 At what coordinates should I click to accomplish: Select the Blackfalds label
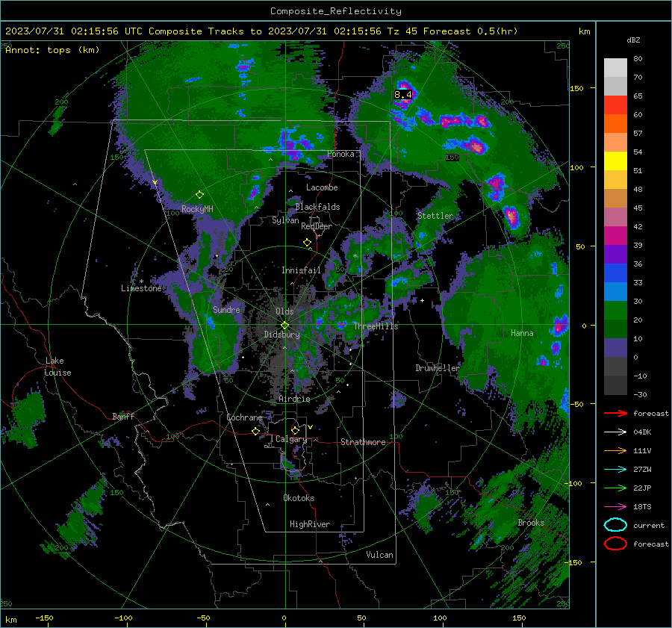tap(317, 207)
